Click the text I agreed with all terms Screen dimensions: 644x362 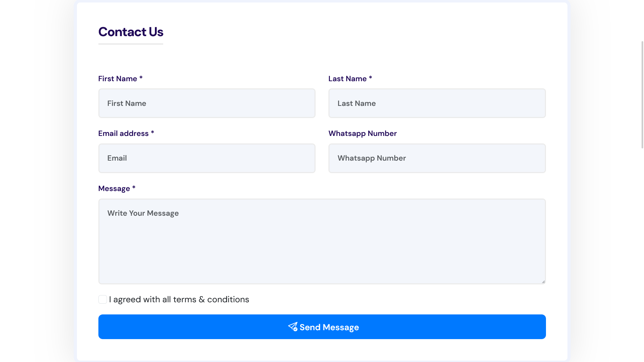[x=179, y=299]
